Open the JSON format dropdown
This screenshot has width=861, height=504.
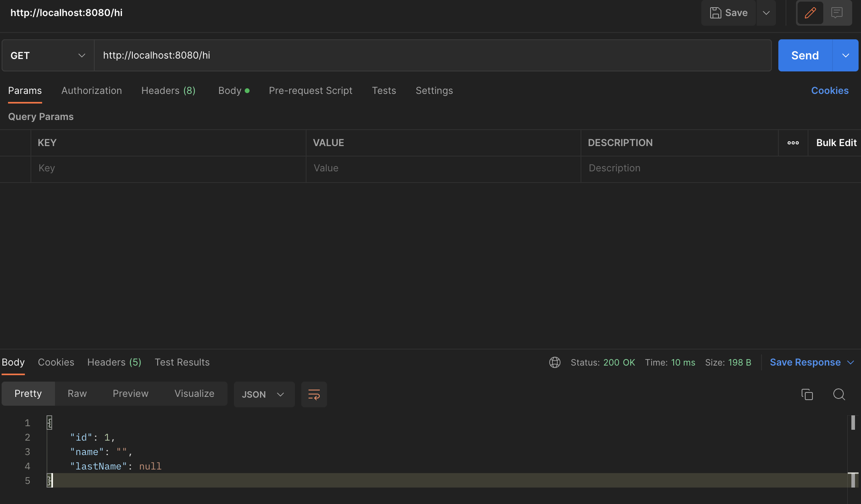point(264,394)
